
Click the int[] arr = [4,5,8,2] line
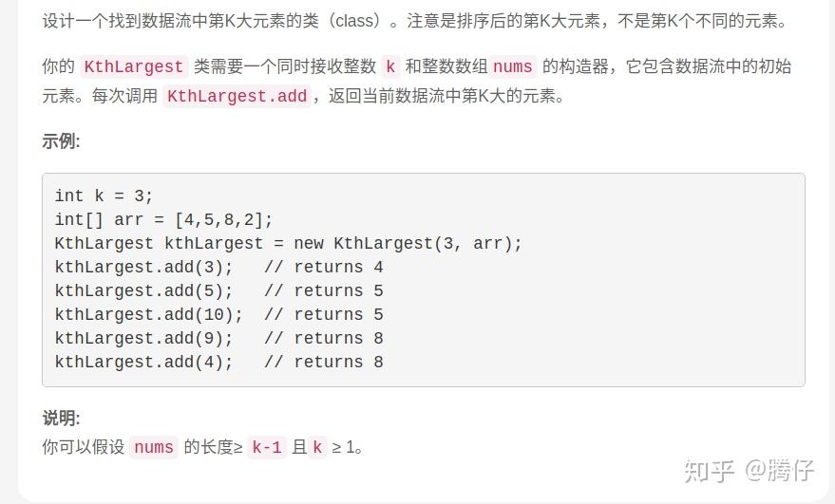pos(163,220)
